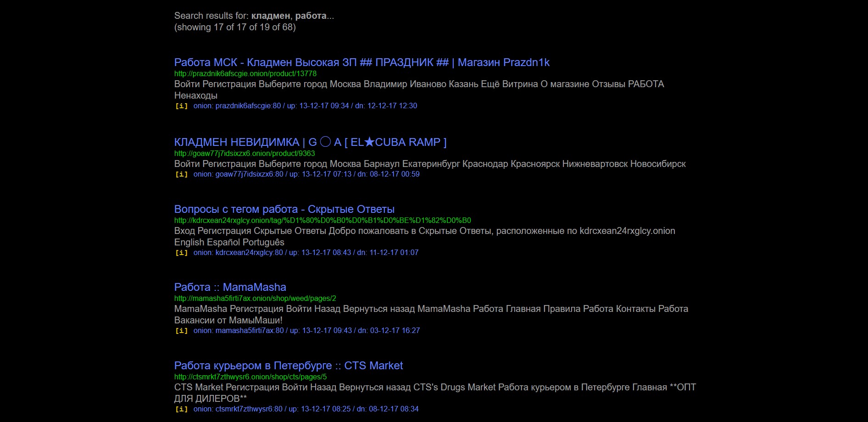The width and height of the screenshot is (868, 422).
Task: Click the green mamasha5firti7ax.onion/shop/weed/pages/2 URL
Action: pyautogui.click(x=255, y=298)
